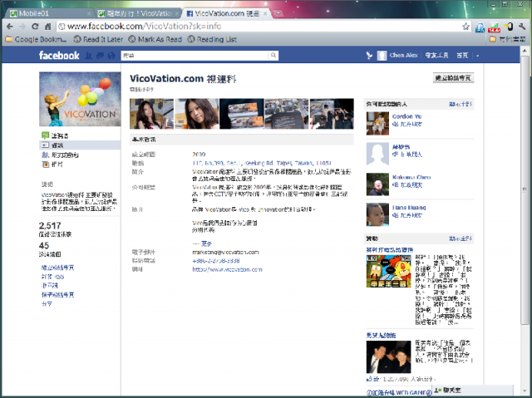Open the other bookmarks folder
Screen dimensions: 532x398
coord(508,39)
